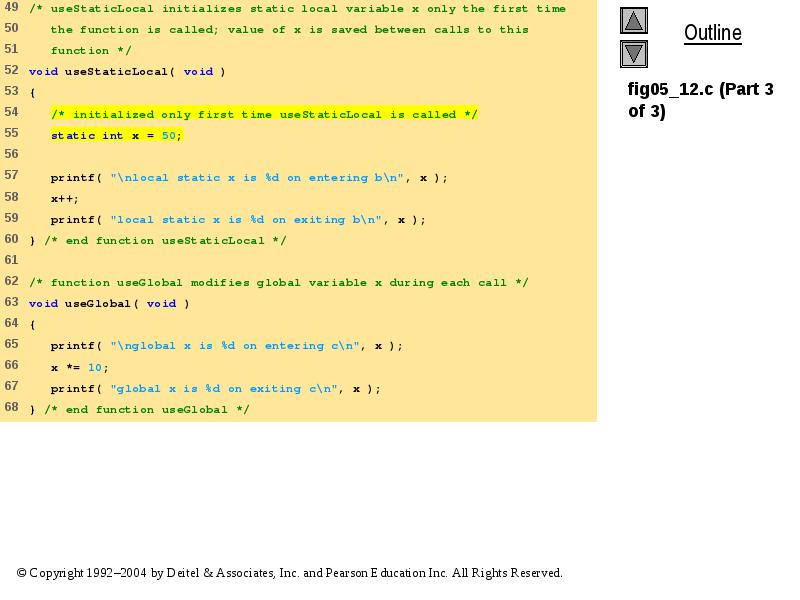Click the down arrow navigation icon
This screenshot has width=800, height=600.
pos(634,54)
